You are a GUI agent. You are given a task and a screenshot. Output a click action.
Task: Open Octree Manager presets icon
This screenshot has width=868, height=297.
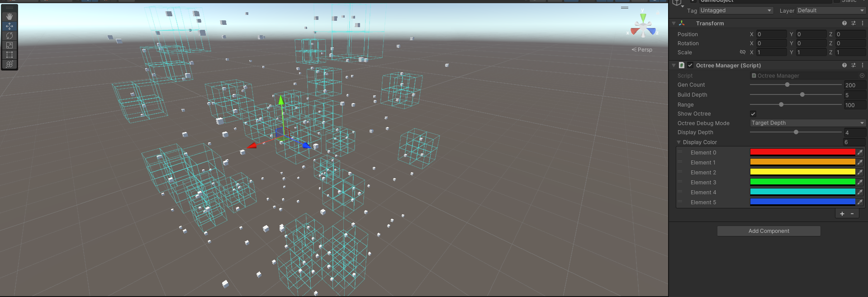pos(854,65)
